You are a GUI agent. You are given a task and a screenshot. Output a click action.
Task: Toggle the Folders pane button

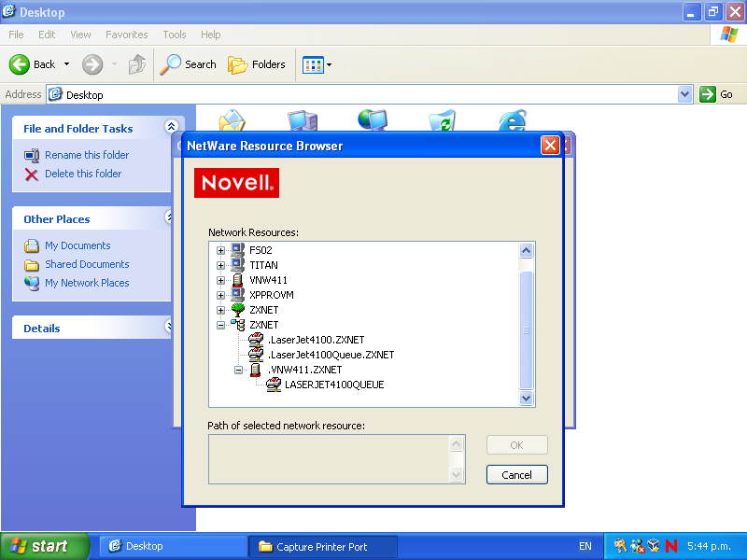[x=257, y=64]
